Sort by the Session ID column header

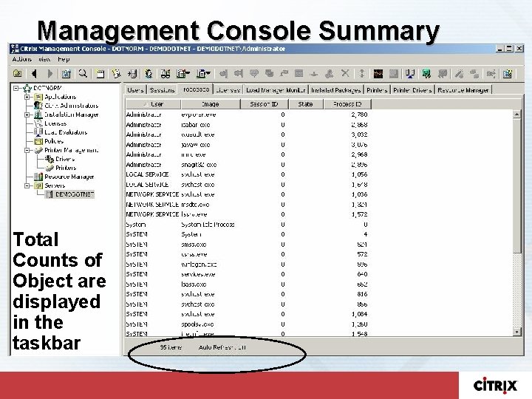(x=264, y=104)
